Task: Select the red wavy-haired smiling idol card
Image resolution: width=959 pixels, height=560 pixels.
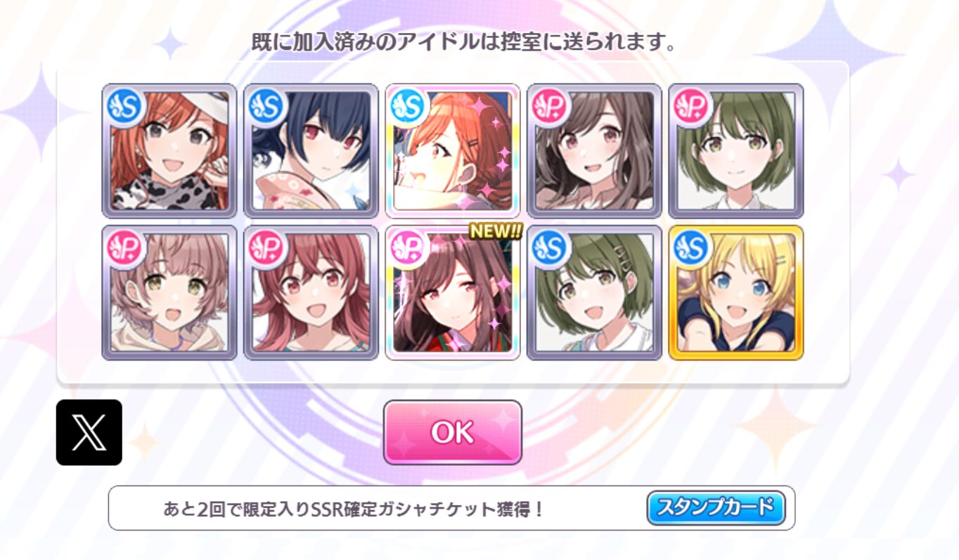Action: (x=311, y=292)
